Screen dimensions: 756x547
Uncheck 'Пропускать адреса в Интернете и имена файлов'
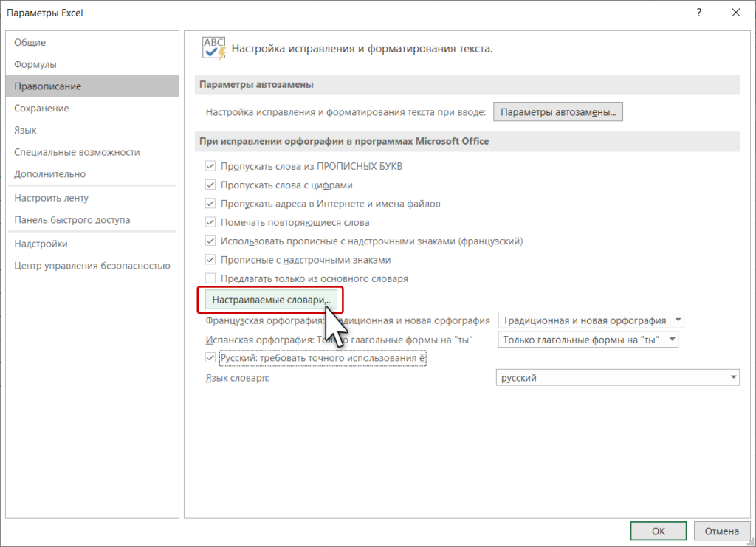point(210,204)
